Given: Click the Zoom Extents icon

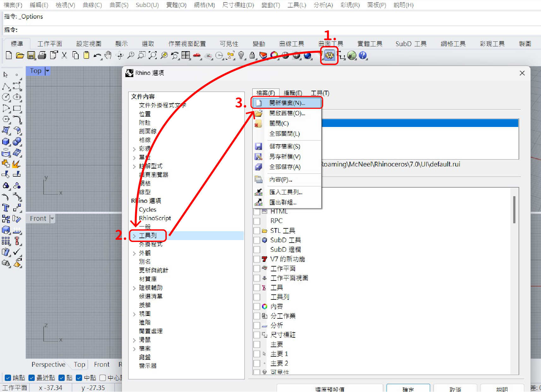Looking at the screenshot, I should tap(153, 56).
